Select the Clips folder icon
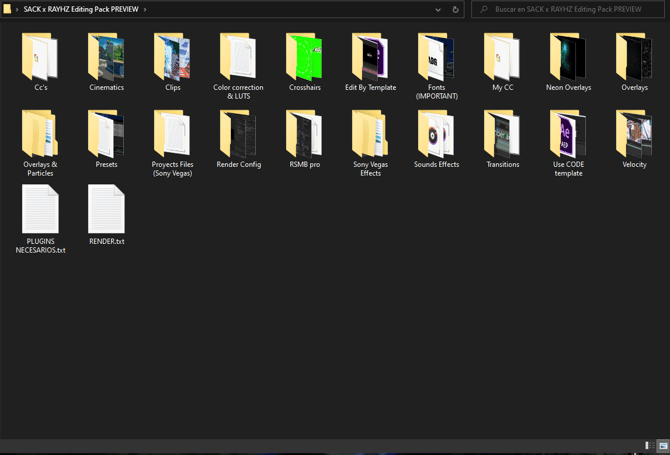 pos(173,57)
